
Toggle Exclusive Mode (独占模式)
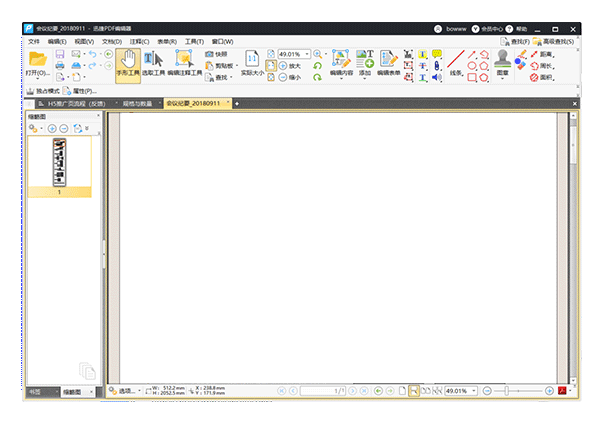pos(43,91)
